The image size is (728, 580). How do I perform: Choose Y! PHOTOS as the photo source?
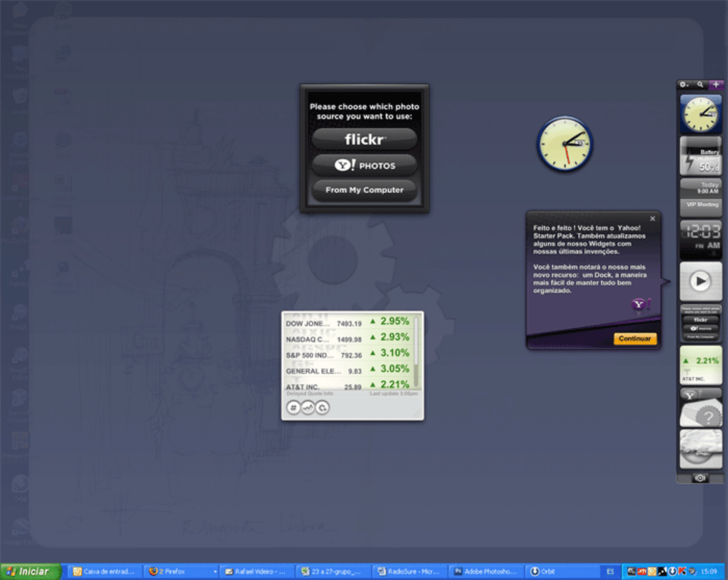coord(364,165)
